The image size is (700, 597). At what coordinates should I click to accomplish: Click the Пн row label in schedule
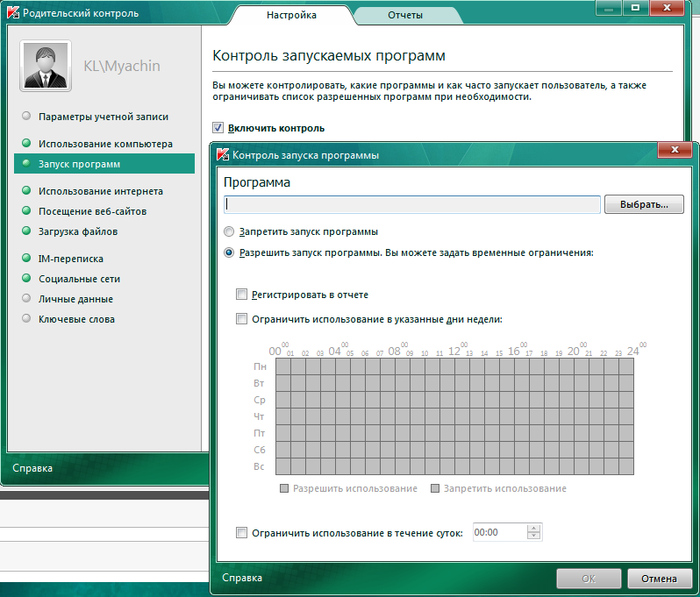pyautogui.click(x=260, y=366)
